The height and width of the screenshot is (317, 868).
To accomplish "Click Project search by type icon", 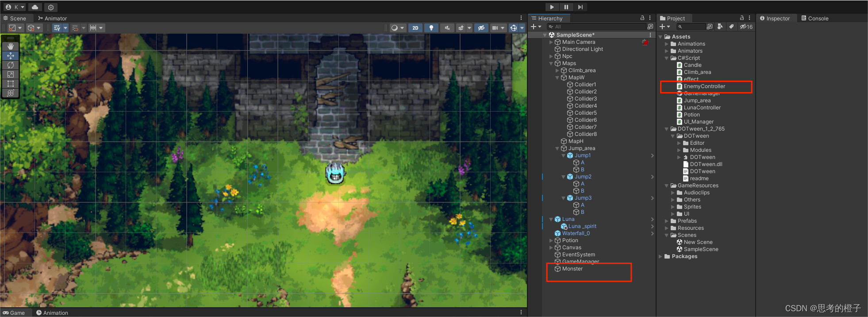I will tap(720, 27).
